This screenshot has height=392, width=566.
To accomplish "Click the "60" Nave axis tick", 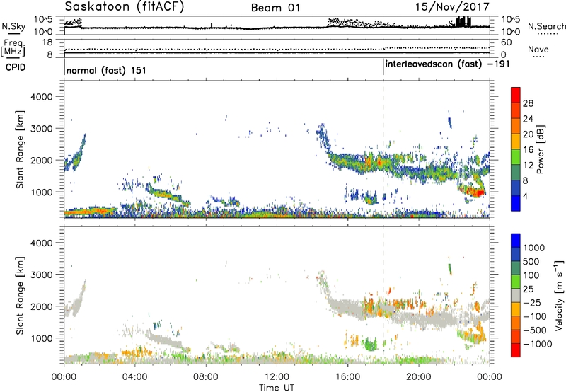I will 507,42.
